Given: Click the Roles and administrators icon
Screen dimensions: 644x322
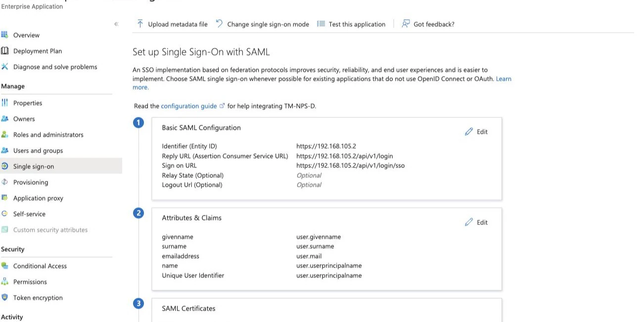Looking at the screenshot, I should tap(4, 134).
